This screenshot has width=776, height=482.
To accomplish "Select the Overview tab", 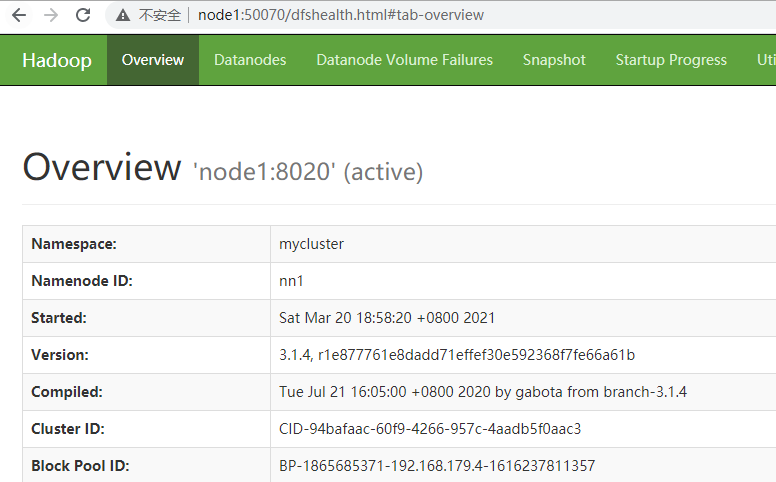I will [153, 60].
